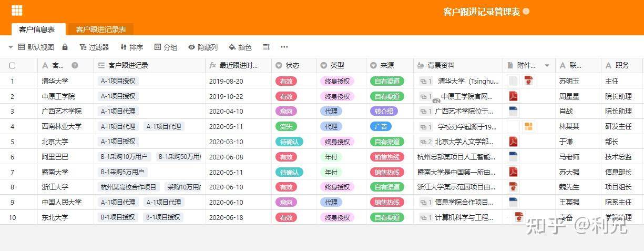Open the orange attachment in 西南林业大学 row
This screenshot has width=644, height=251.
click(528, 126)
